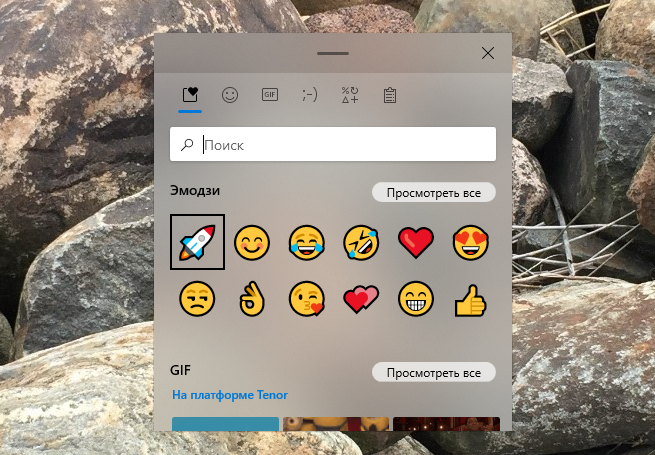Image resolution: width=655 pixels, height=455 pixels.
Task: Open the На платформе Tenor link
Action: (230, 395)
